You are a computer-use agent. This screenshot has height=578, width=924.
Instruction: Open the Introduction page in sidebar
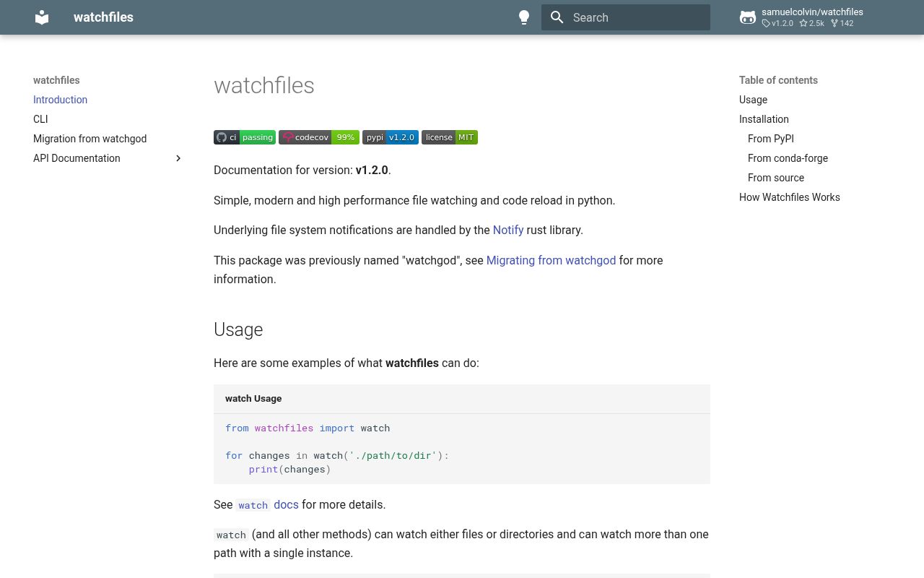click(x=60, y=100)
